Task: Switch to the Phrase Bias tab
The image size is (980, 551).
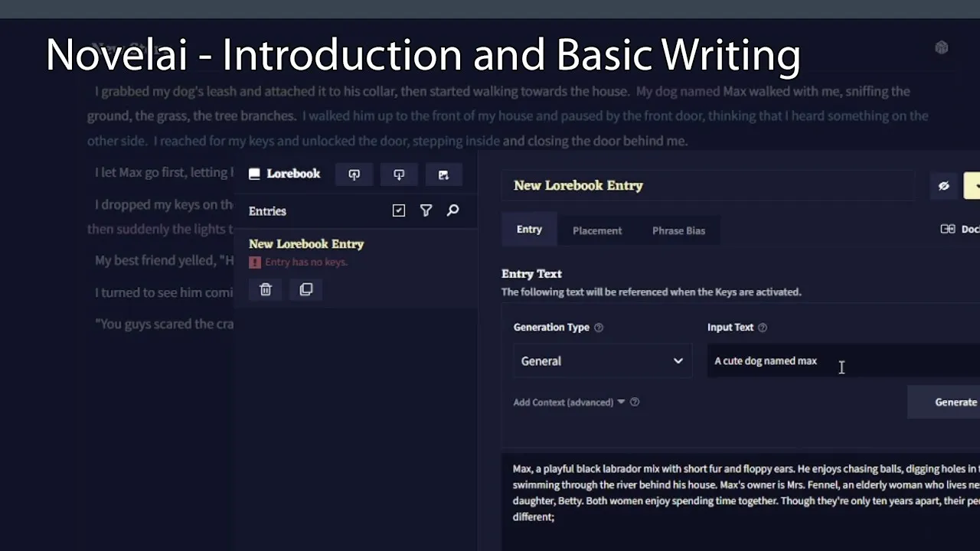Action: 678,230
